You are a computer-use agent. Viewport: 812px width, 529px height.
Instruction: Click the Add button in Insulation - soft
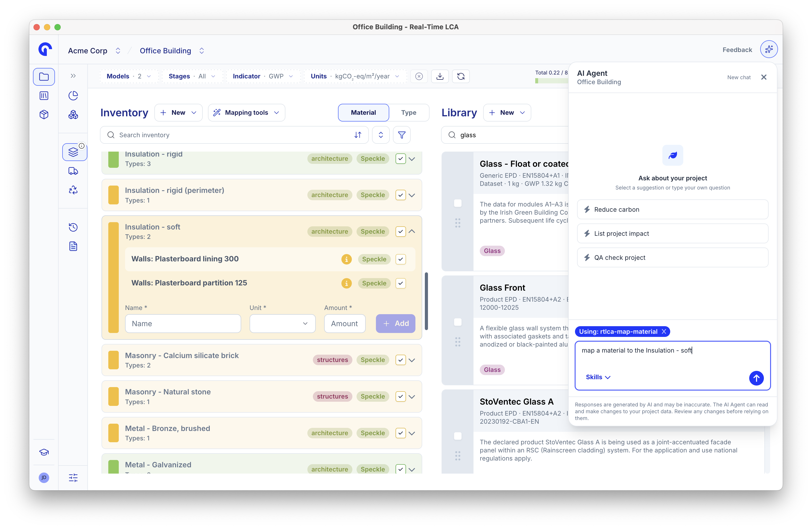[396, 324]
